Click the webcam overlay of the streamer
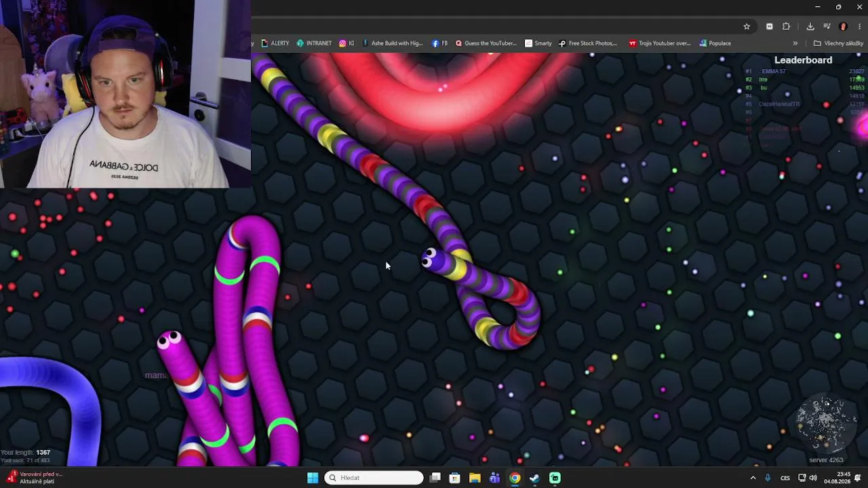Image resolution: width=868 pixels, height=488 pixels. coord(125,94)
